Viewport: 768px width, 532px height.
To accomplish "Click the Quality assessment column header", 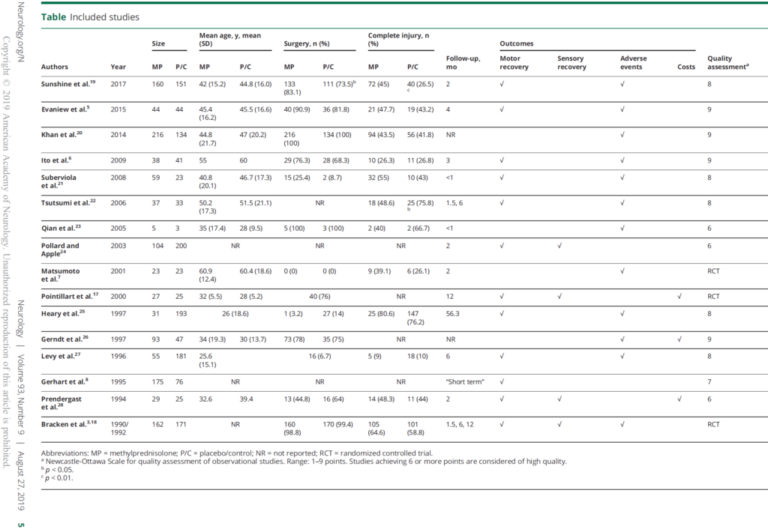I will point(727,63).
